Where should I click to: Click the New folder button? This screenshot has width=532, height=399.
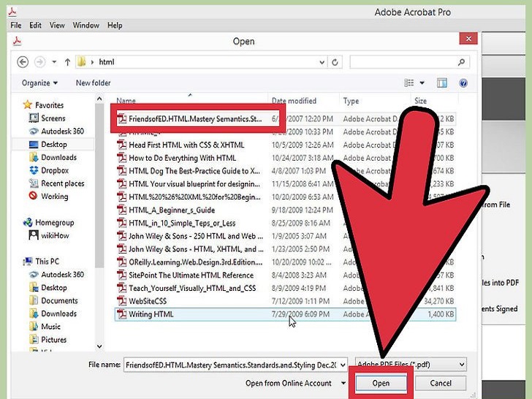click(94, 83)
